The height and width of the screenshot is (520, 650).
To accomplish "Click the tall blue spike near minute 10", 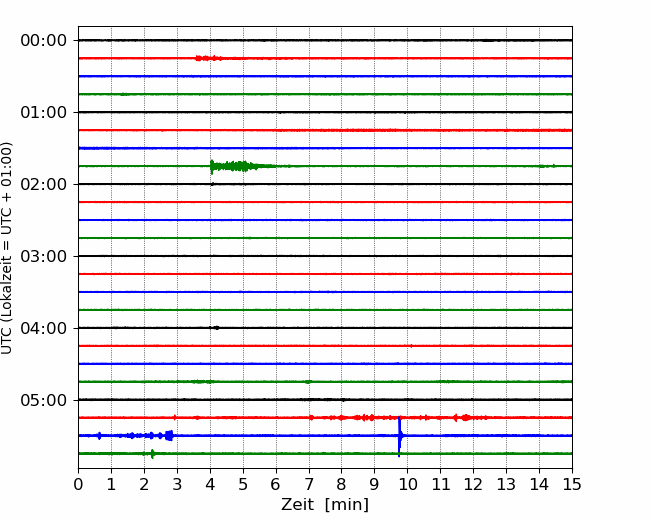I will tap(400, 436).
